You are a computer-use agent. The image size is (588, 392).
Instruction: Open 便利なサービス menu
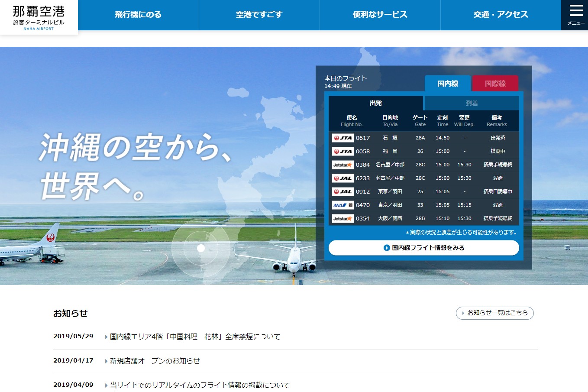tap(380, 15)
